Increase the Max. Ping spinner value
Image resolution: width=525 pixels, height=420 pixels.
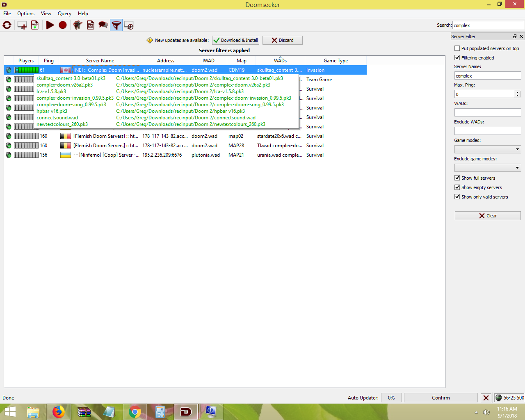coord(518,92)
